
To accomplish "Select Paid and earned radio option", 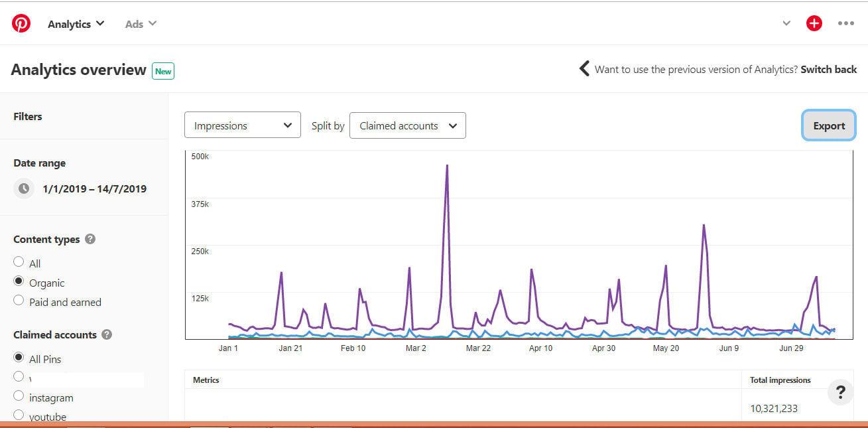I will coord(19,301).
